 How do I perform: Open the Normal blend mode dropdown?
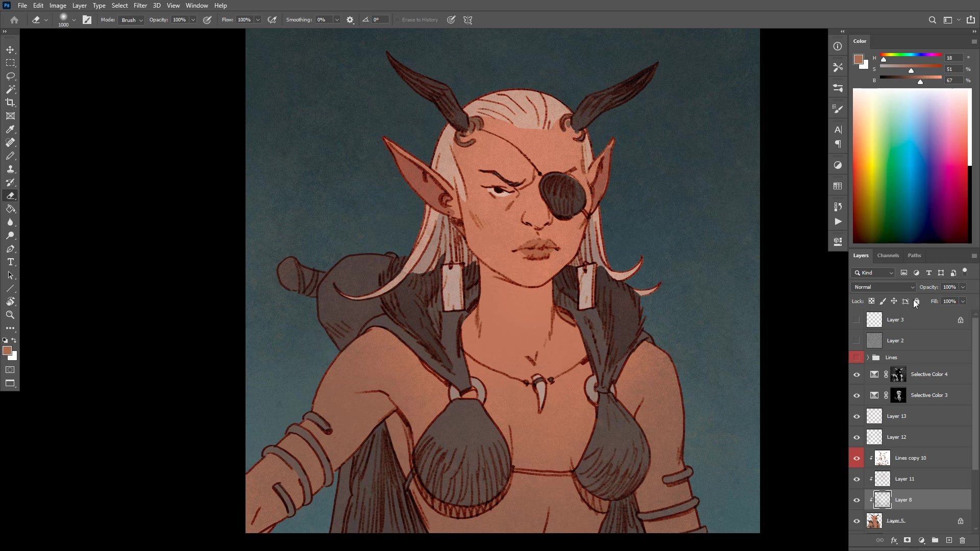coord(883,287)
